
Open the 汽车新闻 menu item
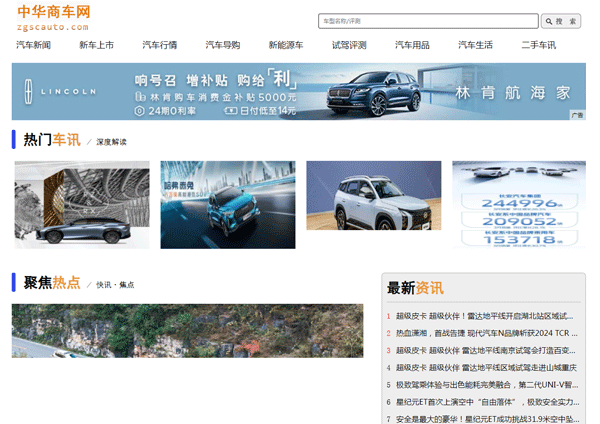pyautogui.click(x=33, y=45)
